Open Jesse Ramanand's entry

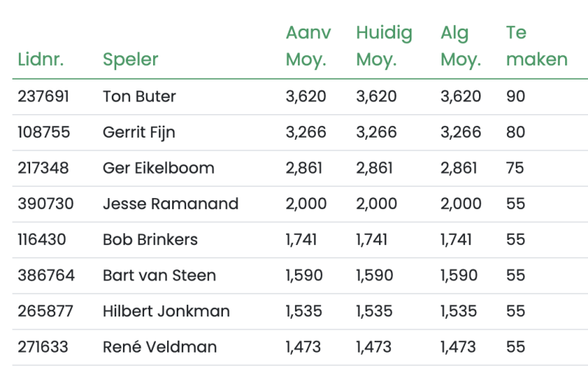[x=170, y=204]
